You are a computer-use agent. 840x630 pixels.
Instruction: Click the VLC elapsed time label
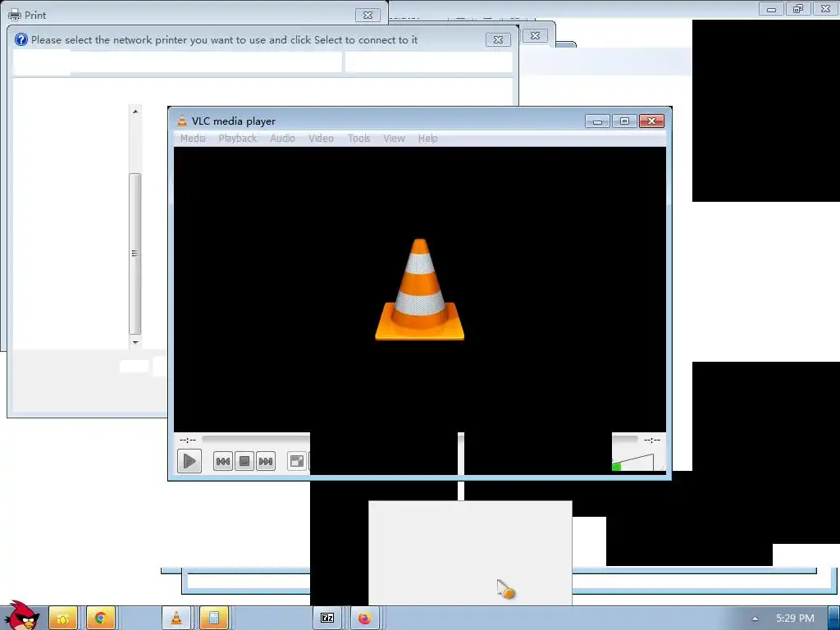pyautogui.click(x=188, y=440)
